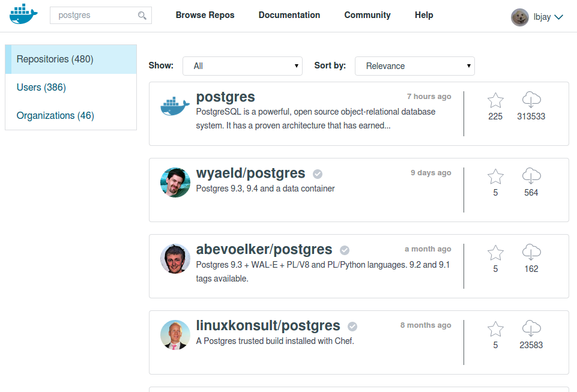Click the 225 star count
This screenshot has height=392, width=577.
pyautogui.click(x=495, y=116)
